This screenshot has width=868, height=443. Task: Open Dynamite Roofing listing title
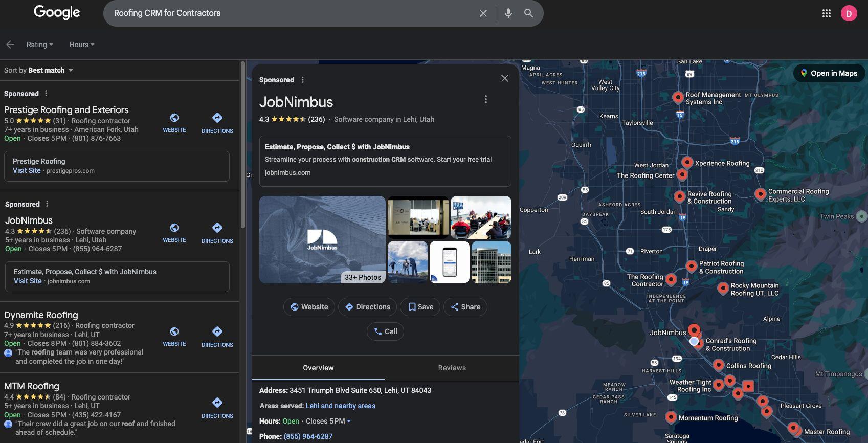pos(41,315)
